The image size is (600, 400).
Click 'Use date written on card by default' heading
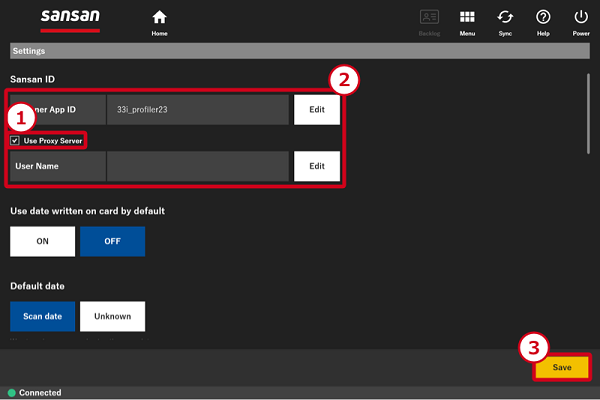click(88, 211)
